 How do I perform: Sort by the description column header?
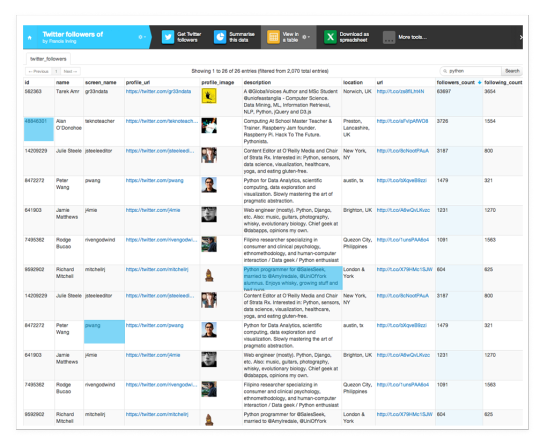click(x=257, y=82)
